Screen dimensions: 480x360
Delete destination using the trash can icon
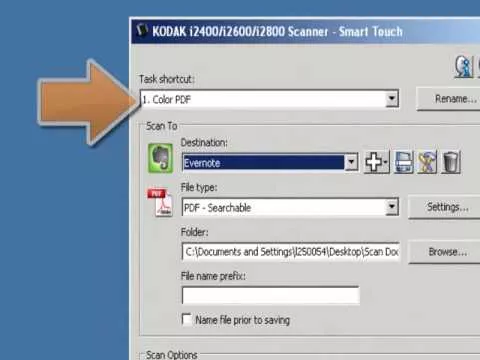(x=451, y=162)
